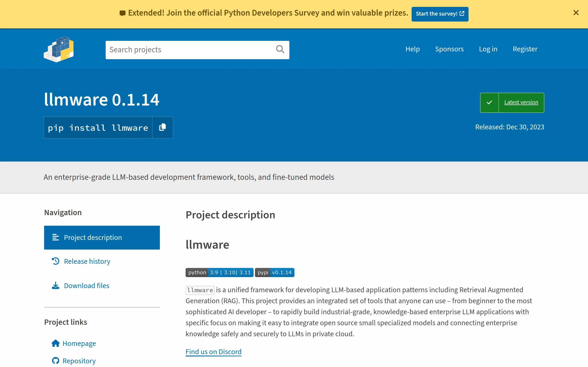Copy pip install command to clipboard

(x=162, y=128)
